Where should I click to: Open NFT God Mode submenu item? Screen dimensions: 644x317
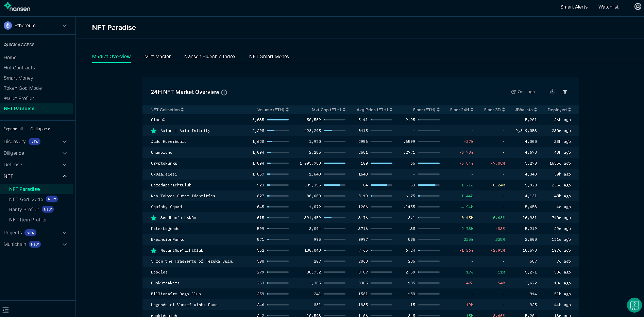tap(26, 199)
